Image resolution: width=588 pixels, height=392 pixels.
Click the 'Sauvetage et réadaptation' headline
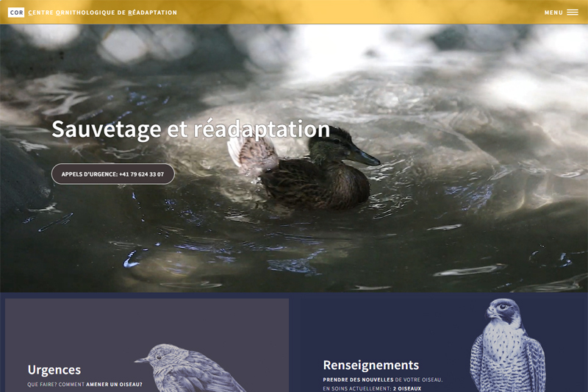coord(190,129)
